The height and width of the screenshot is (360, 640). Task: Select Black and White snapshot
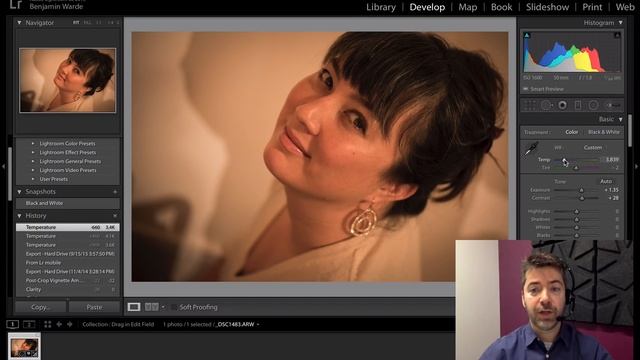point(68,203)
